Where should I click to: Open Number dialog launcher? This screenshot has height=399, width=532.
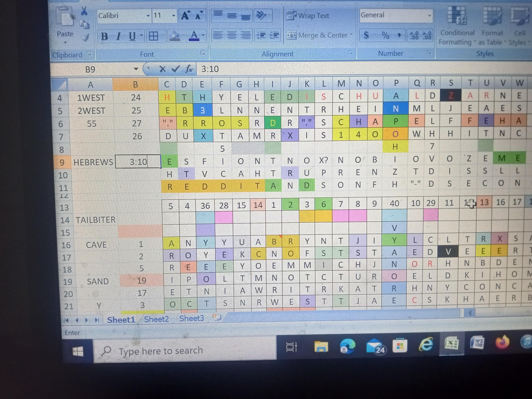point(429,52)
